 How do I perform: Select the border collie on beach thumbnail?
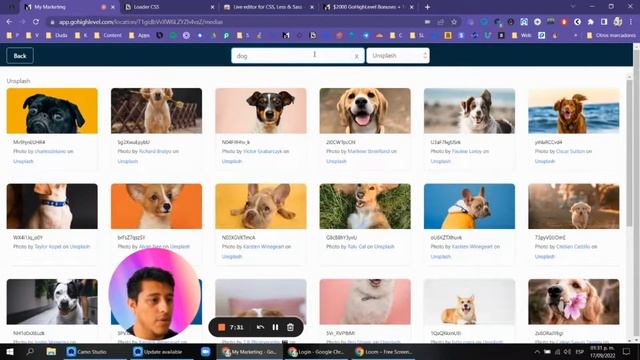pos(469,111)
